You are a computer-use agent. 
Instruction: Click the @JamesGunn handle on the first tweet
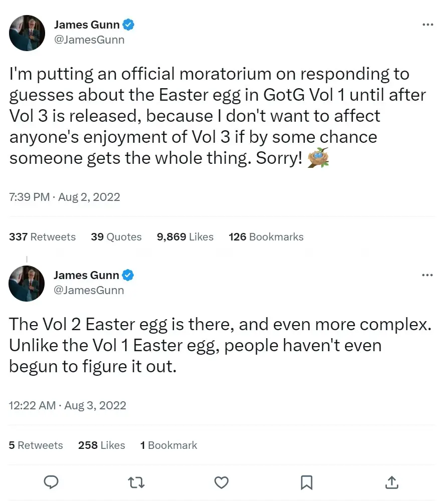pyautogui.click(x=90, y=40)
